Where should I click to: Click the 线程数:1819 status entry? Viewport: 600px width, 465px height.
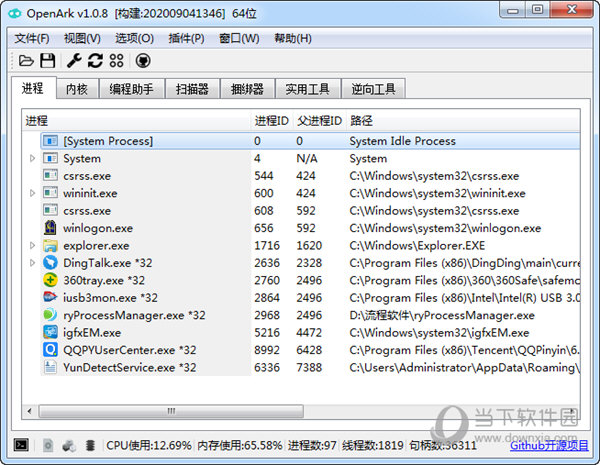[373, 445]
